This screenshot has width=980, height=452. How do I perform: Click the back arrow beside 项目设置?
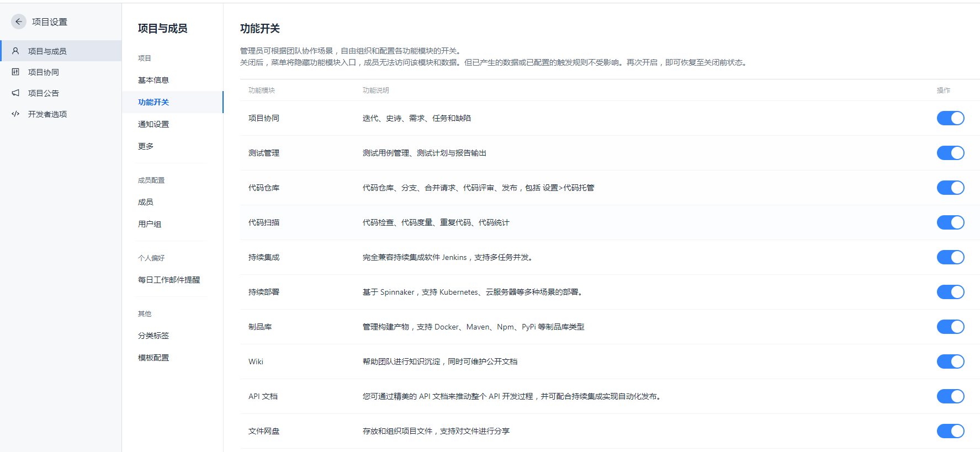[19, 22]
